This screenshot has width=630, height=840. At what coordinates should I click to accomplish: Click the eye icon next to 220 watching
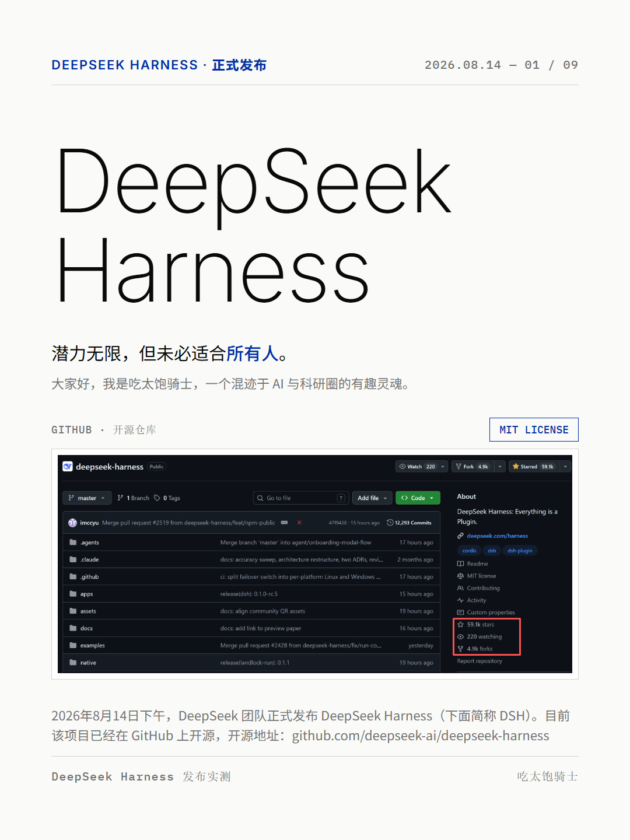(460, 637)
